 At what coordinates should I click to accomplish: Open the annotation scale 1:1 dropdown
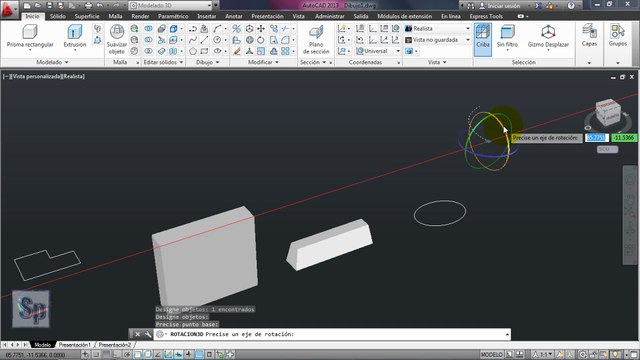click(x=544, y=355)
